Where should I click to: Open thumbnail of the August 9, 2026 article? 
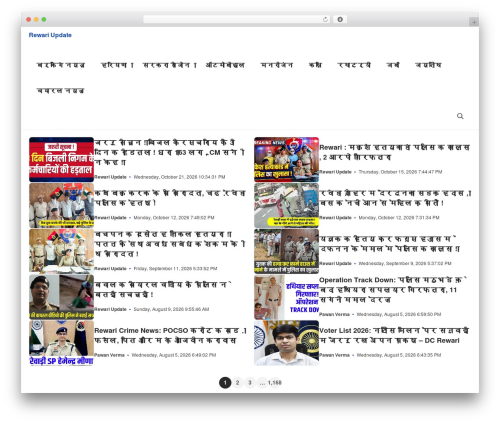pyautogui.click(x=61, y=297)
